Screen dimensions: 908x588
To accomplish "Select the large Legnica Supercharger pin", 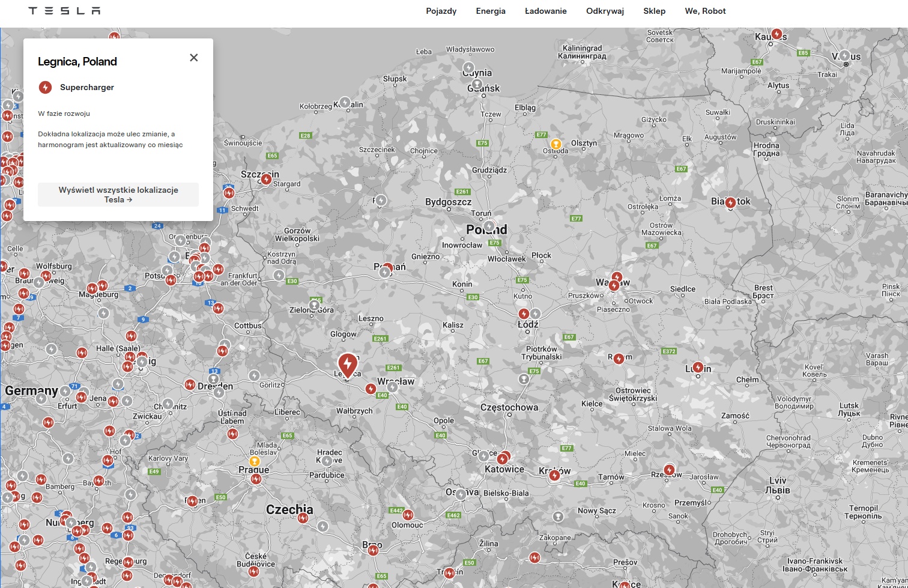I will click(x=348, y=365).
